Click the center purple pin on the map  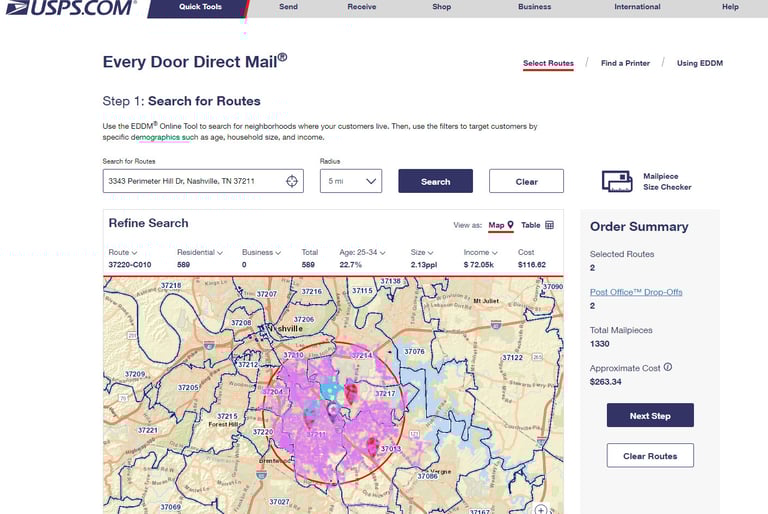click(333, 408)
